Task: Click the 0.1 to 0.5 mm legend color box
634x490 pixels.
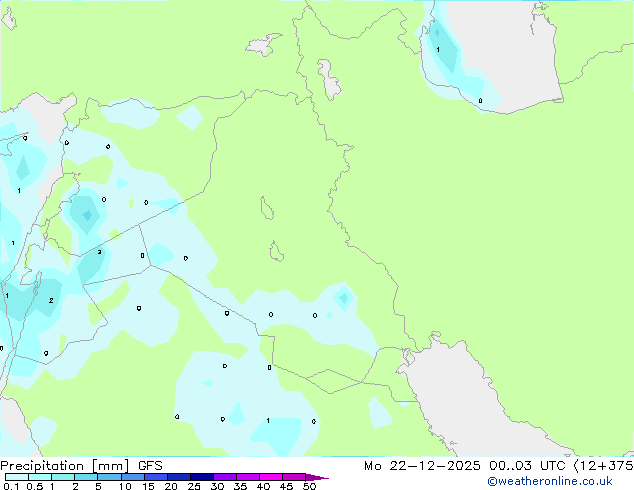Action: [x=17, y=477]
